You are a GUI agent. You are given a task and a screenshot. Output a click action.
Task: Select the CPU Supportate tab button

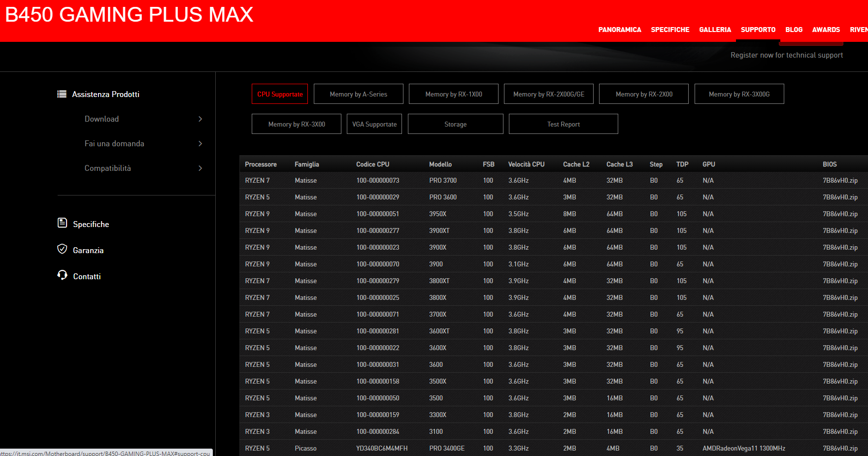pos(280,94)
